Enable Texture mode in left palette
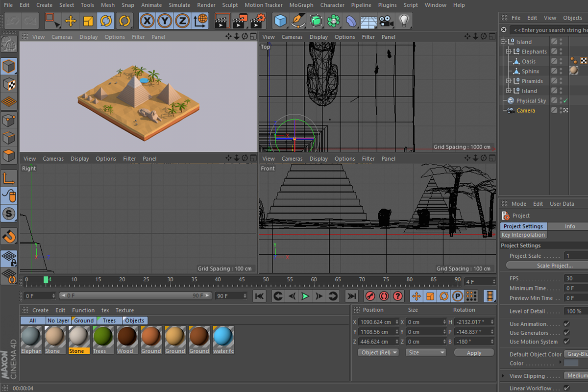Viewport: 588px width, 392px height. coord(9,84)
